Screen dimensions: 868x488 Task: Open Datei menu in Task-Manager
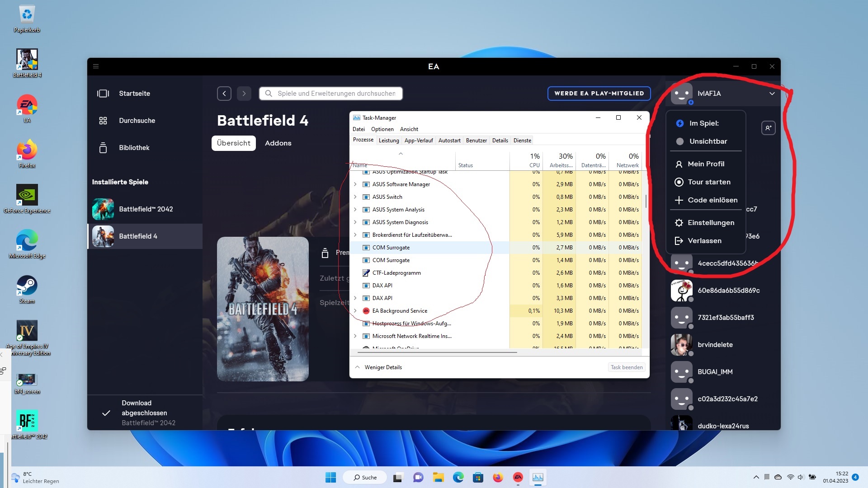[359, 129]
